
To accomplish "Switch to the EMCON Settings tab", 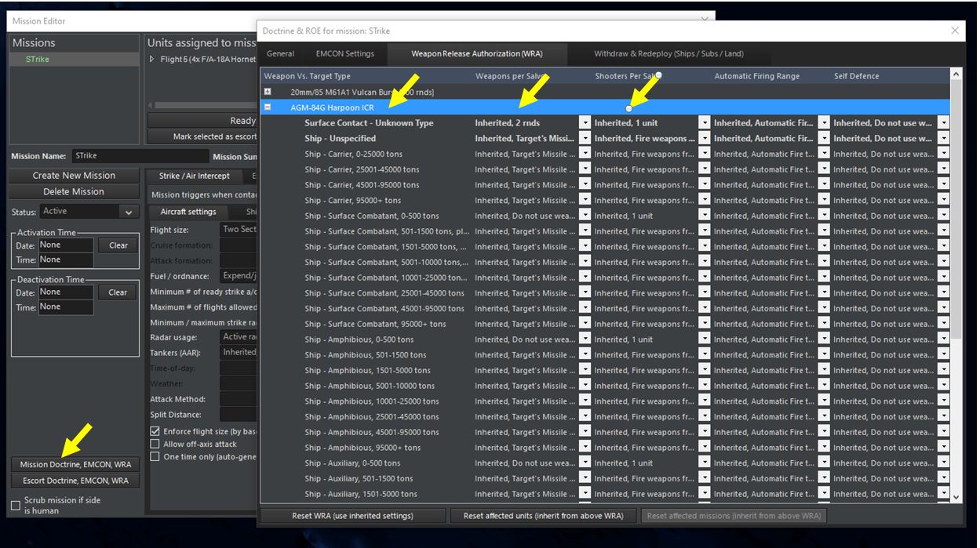I will [x=345, y=54].
